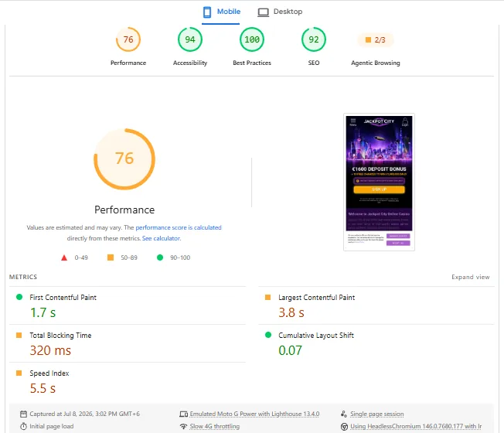Click the orange square 50–89 legend icon

click(111, 257)
